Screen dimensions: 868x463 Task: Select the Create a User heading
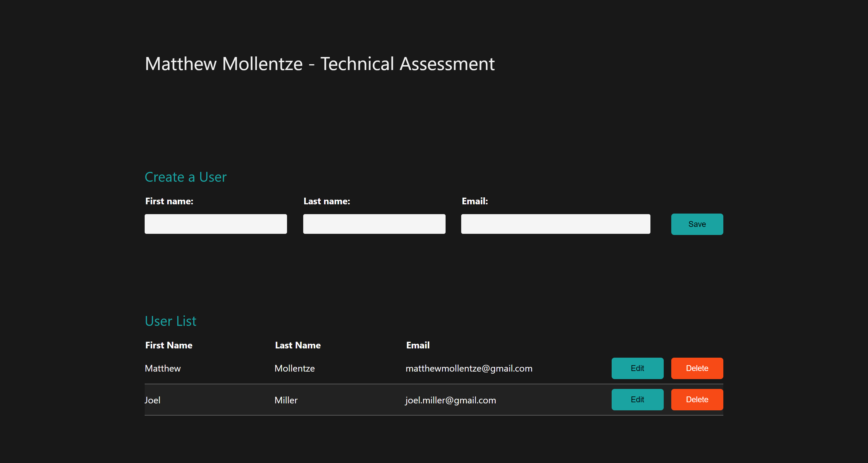point(185,177)
